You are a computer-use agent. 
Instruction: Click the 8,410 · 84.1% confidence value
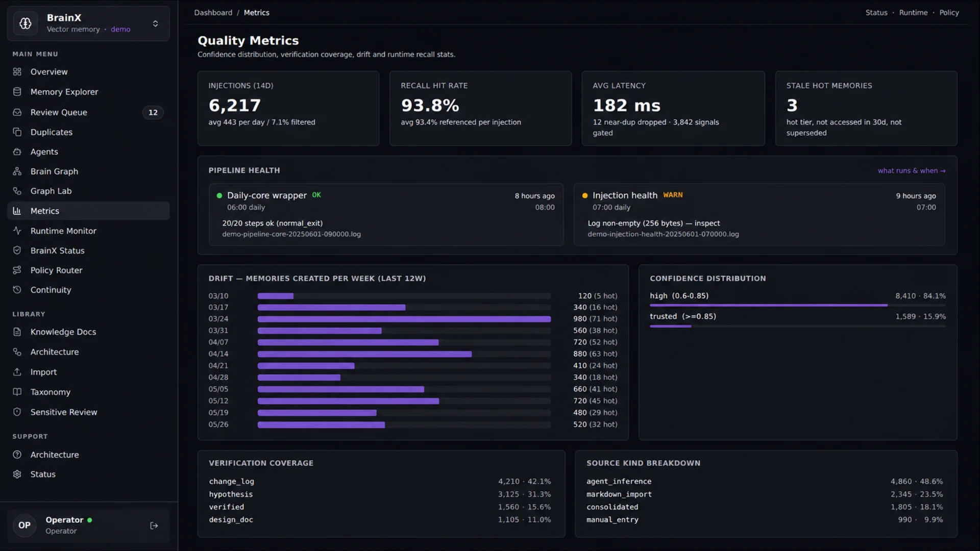920,296
